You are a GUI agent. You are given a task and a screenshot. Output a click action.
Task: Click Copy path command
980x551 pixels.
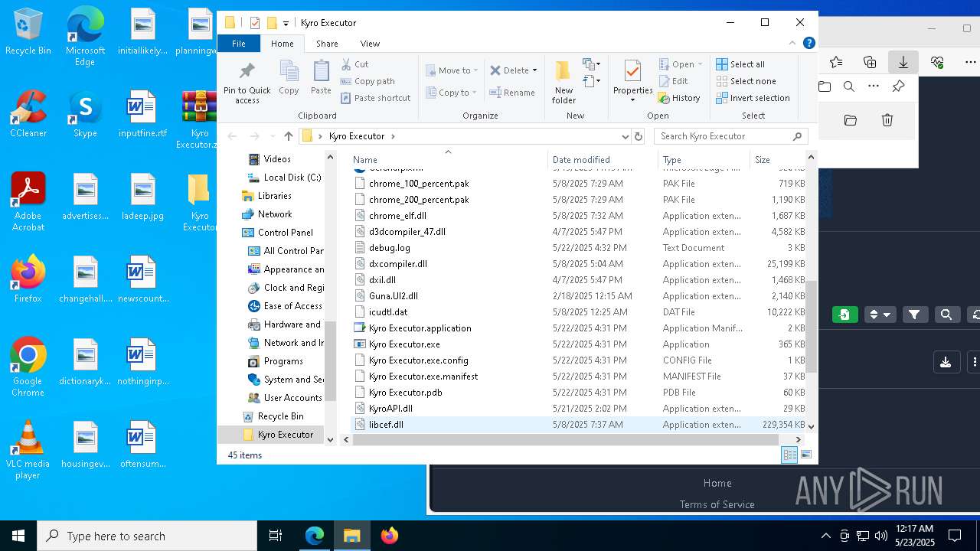(x=367, y=81)
